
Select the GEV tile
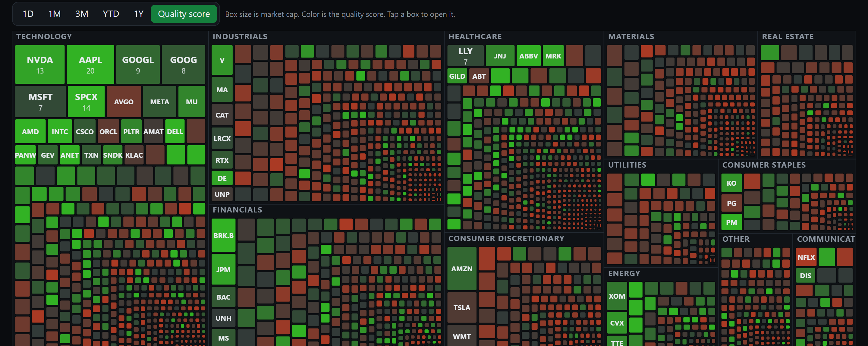pyautogui.click(x=48, y=155)
